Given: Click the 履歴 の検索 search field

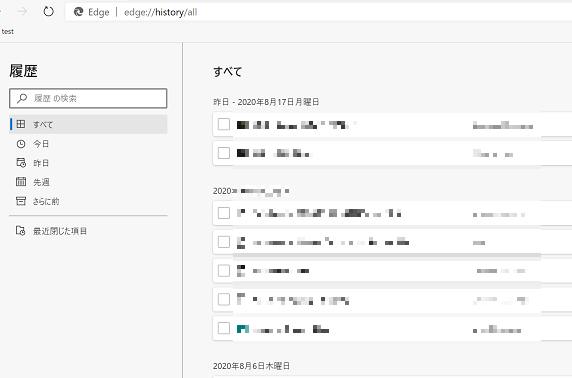Looking at the screenshot, I should tap(88, 98).
